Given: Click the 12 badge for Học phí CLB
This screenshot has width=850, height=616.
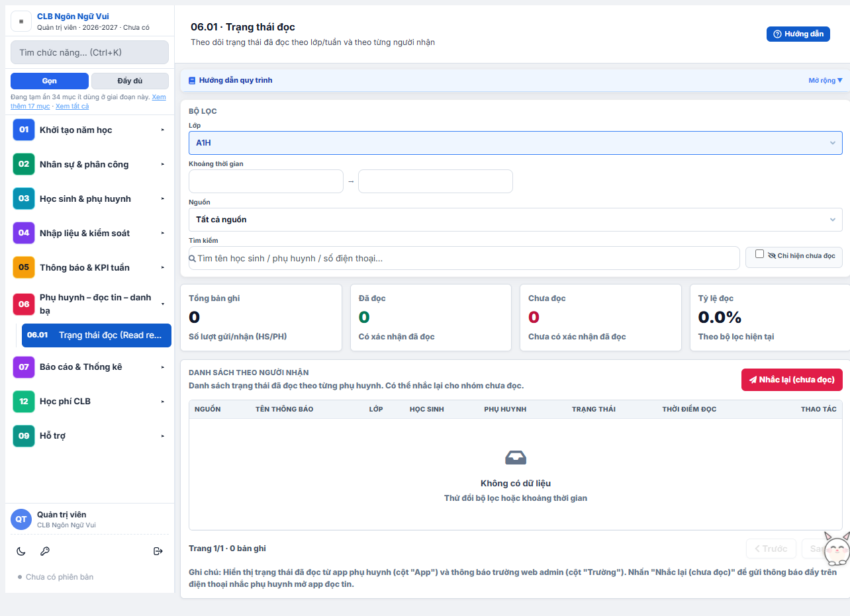Looking at the screenshot, I should (24, 401).
